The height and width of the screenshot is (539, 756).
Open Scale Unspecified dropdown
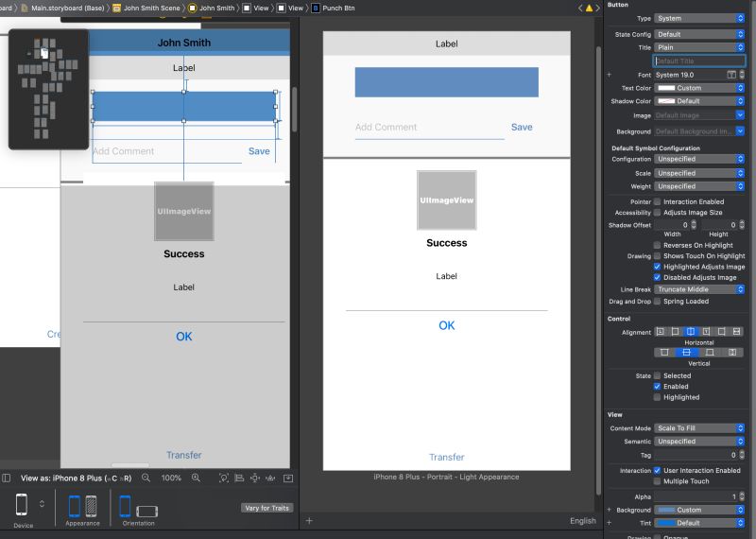point(699,173)
